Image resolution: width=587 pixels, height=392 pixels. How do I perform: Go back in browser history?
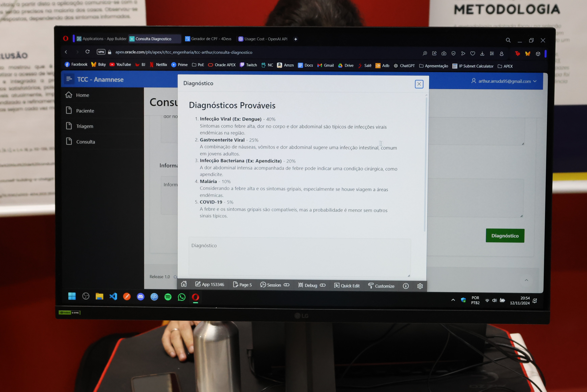(66, 52)
